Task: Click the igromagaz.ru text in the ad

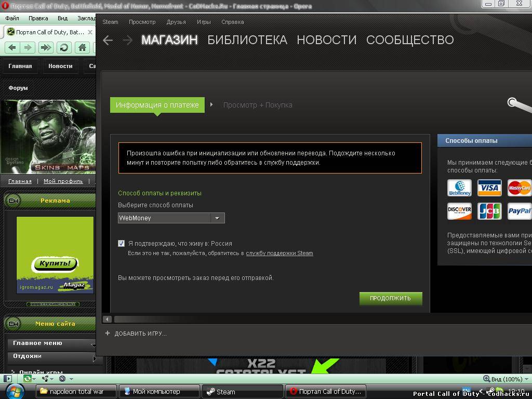Action: tap(36, 287)
